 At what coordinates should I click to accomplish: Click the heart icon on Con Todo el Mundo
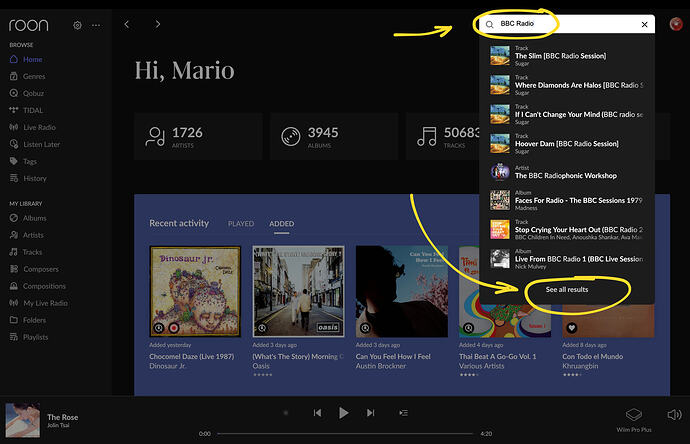[572, 328]
